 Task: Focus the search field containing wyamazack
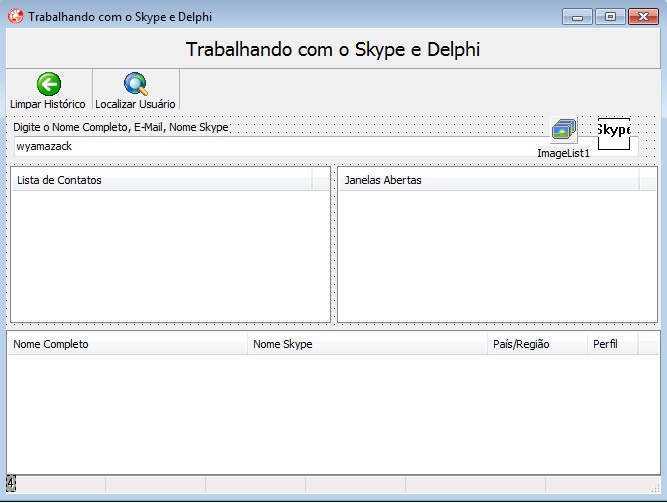tap(270, 146)
